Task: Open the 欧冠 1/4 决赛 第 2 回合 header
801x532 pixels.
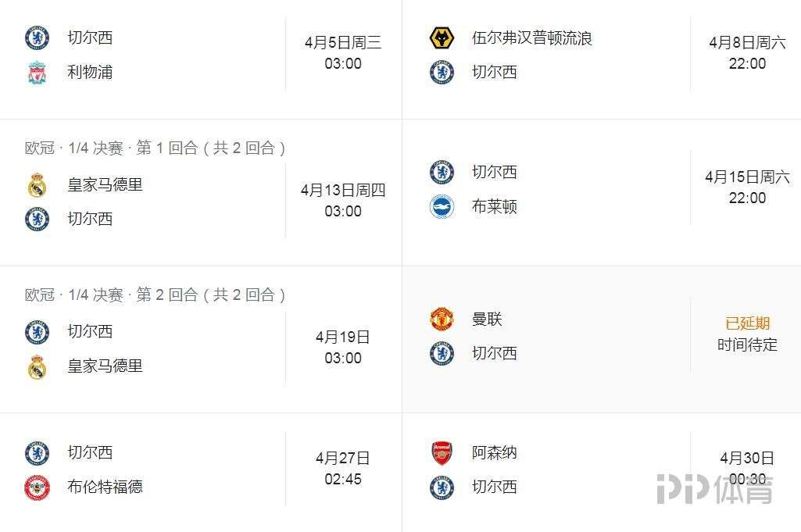Action: click(x=155, y=295)
